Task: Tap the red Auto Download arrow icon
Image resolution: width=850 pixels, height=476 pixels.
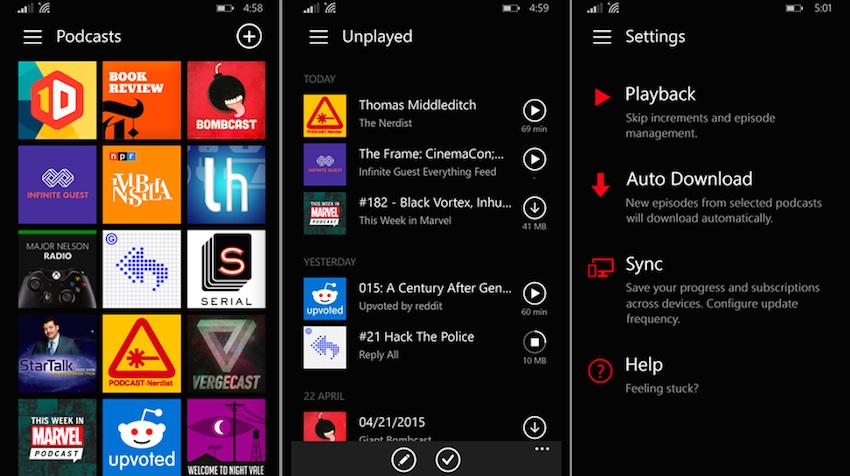Action: (x=600, y=184)
